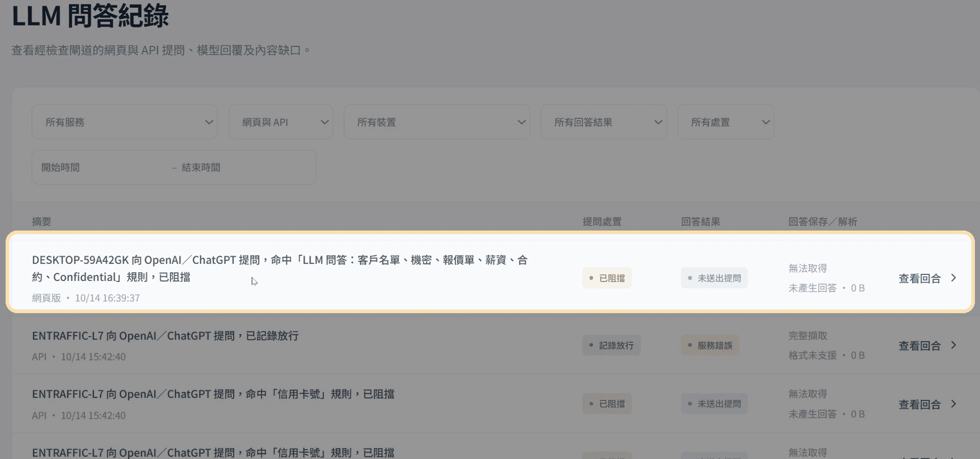This screenshot has height=459, width=980.
Task: Expand the 所有處置 dropdown
Action: pos(726,122)
